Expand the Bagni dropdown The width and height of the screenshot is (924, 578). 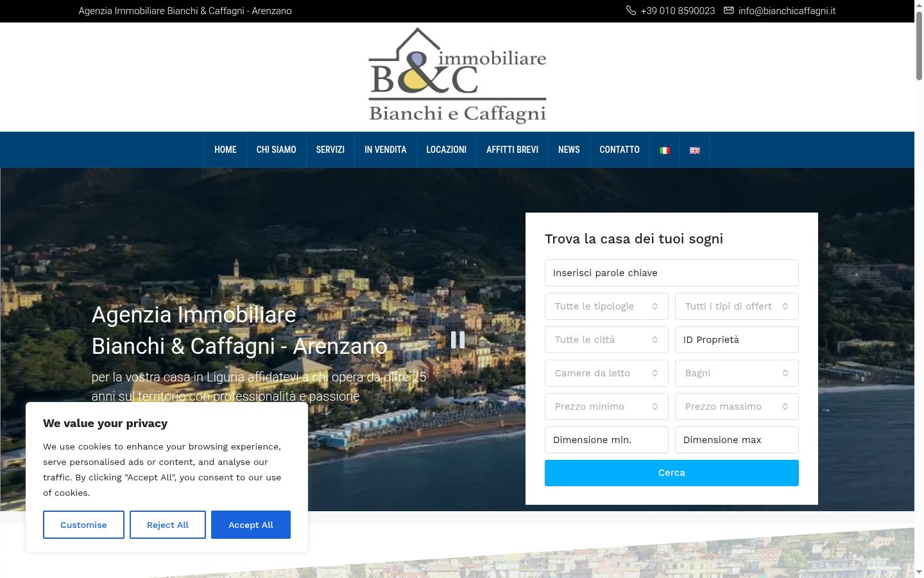pyautogui.click(x=737, y=373)
